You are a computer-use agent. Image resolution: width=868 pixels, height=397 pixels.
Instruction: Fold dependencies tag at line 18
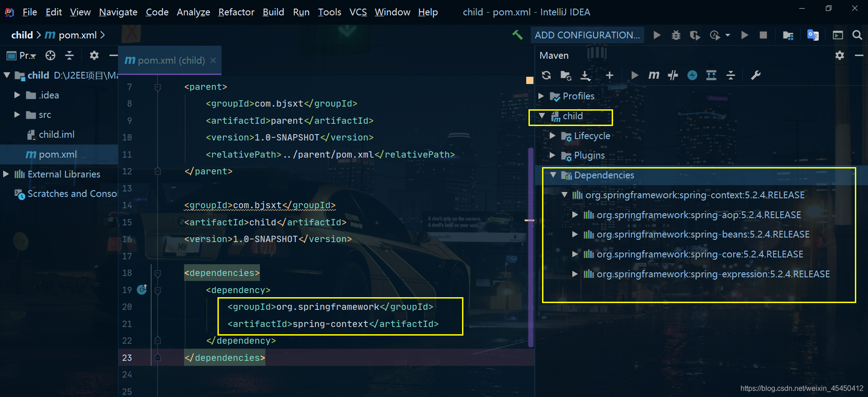coord(157,273)
